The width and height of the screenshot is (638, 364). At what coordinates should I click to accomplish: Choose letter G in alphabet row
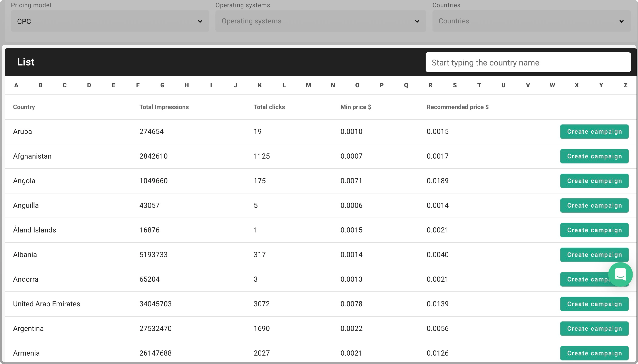[x=162, y=85]
